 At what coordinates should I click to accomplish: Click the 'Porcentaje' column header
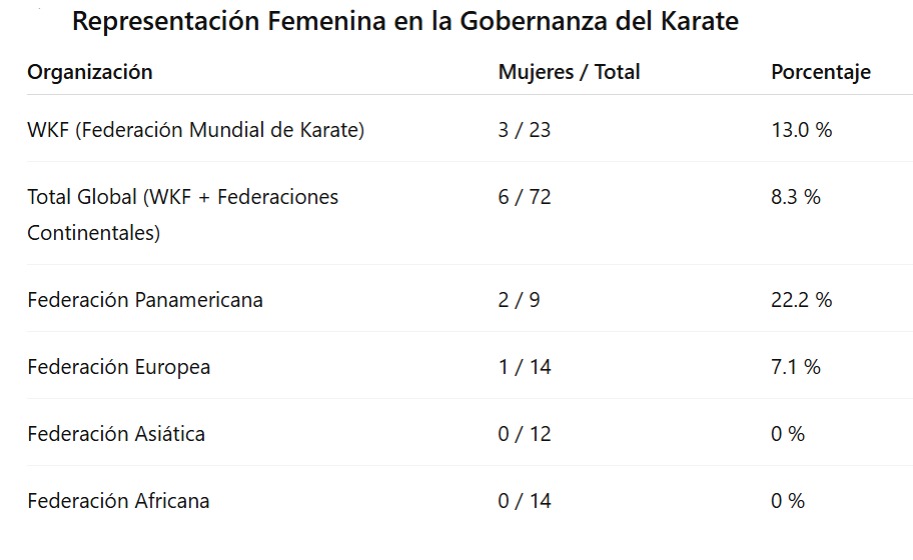pos(820,72)
